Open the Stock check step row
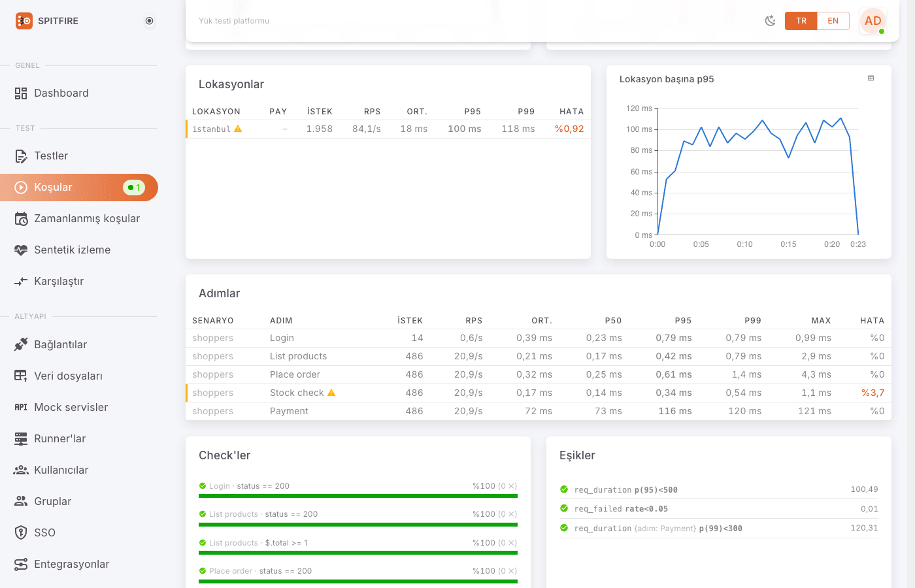915x588 pixels. pos(539,393)
